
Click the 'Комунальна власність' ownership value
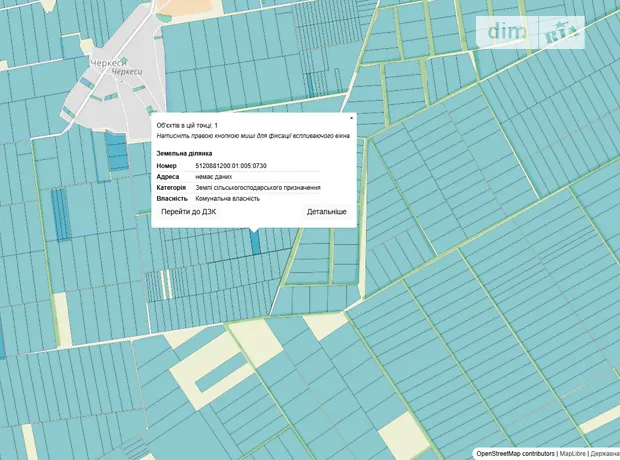[227, 198]
